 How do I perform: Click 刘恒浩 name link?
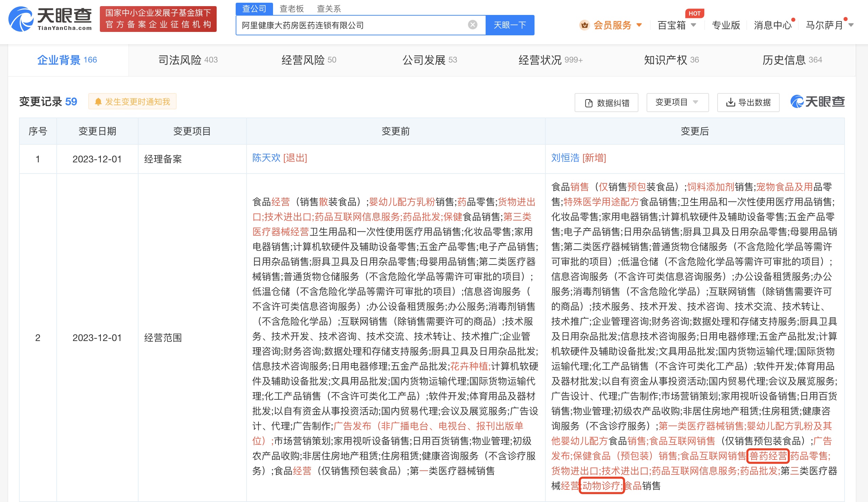point(565,158)
